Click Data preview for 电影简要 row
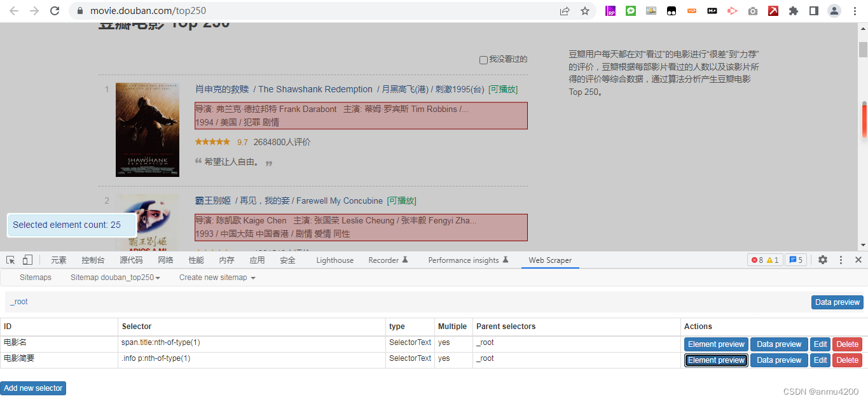 click(779, 360)
